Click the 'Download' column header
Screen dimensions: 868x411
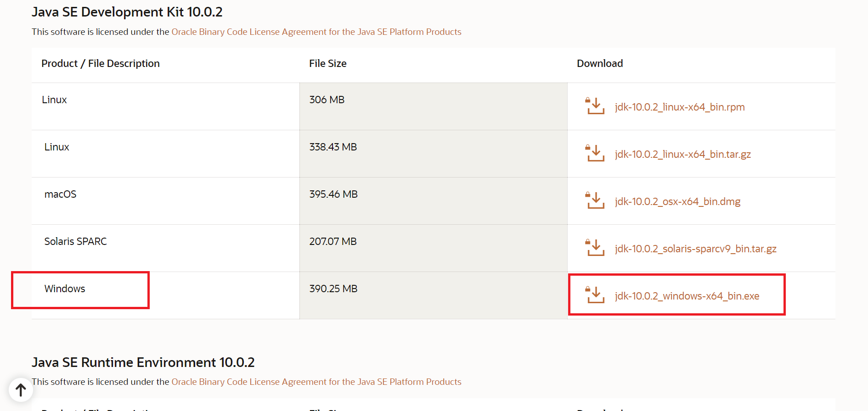click(600, 63)
